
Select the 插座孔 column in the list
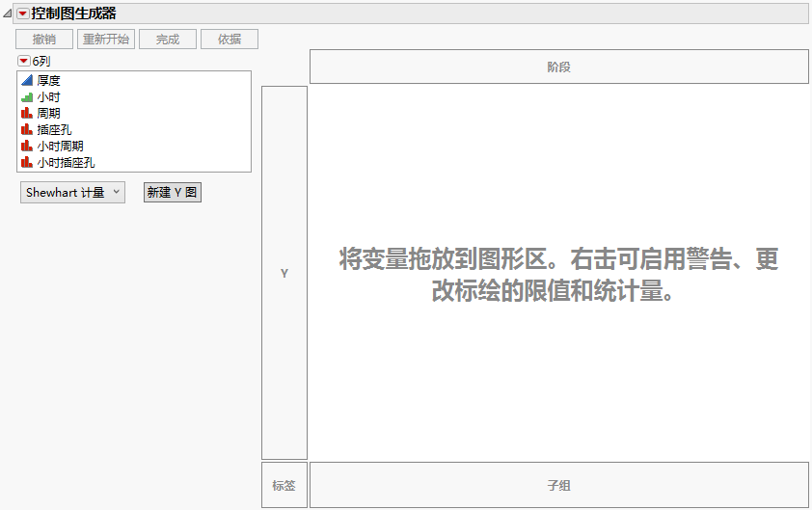(x=54, y=129)
